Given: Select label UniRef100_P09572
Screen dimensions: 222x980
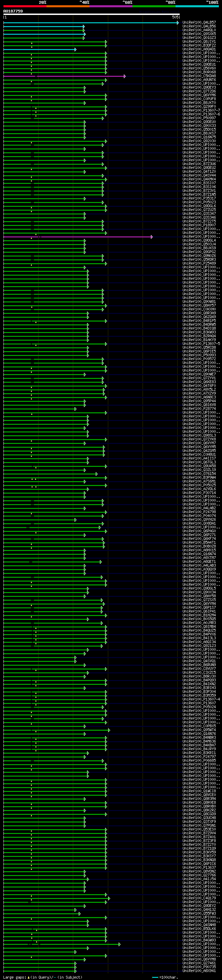Looking at the screenshot, I should [x=199, y=359].
